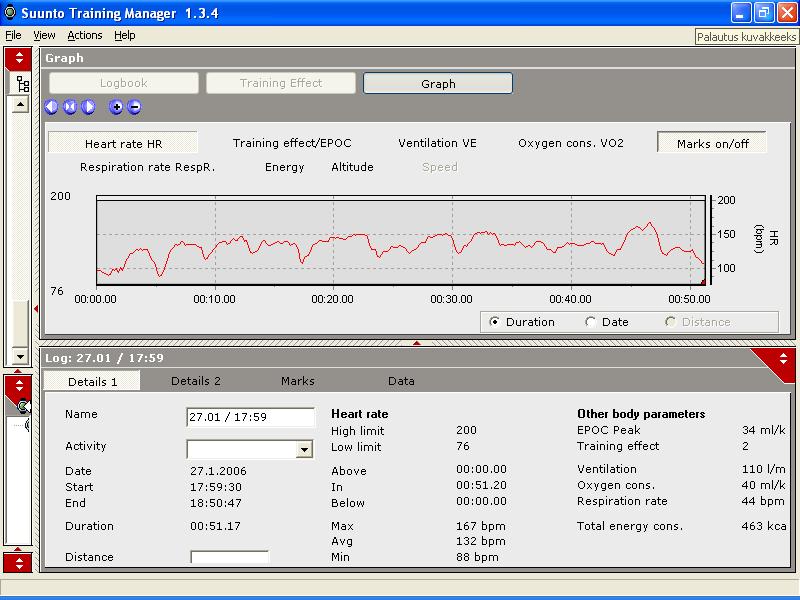
Task: Click the left sidebar scroll up arrow
Action: tap(20, 105)
